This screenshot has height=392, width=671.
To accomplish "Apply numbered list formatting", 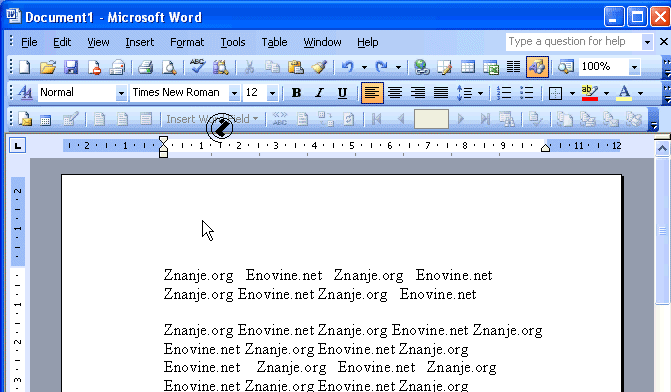I will click(504, 92).
